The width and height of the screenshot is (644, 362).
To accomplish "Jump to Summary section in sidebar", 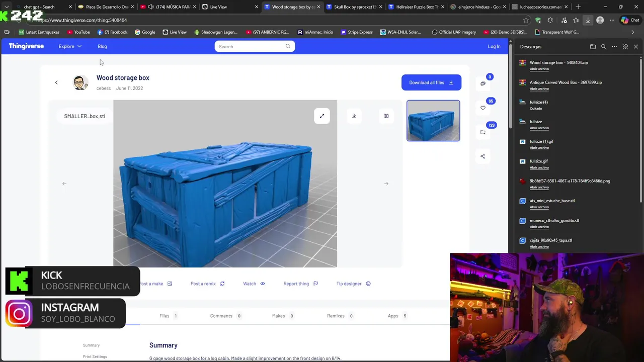I will (x=91, y=345).
